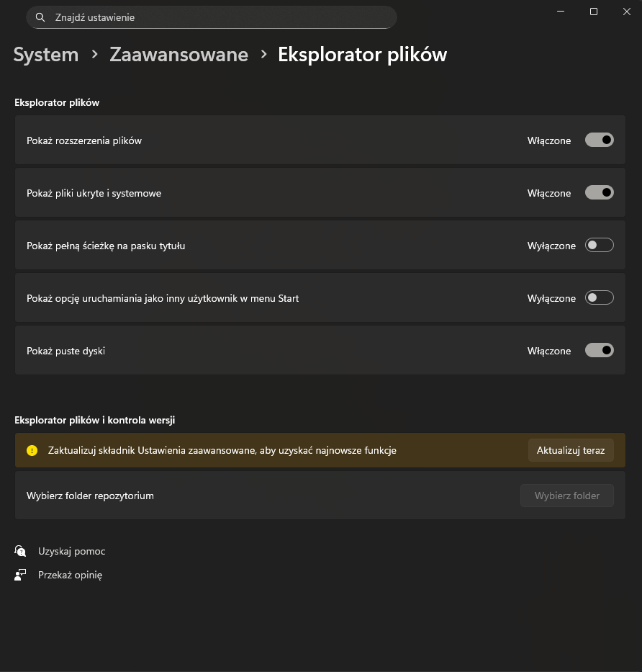This screenshot has height=672, width=642.
Task: Open the Uzyskaj pomoc link
Action: click(x=71, y=551)
